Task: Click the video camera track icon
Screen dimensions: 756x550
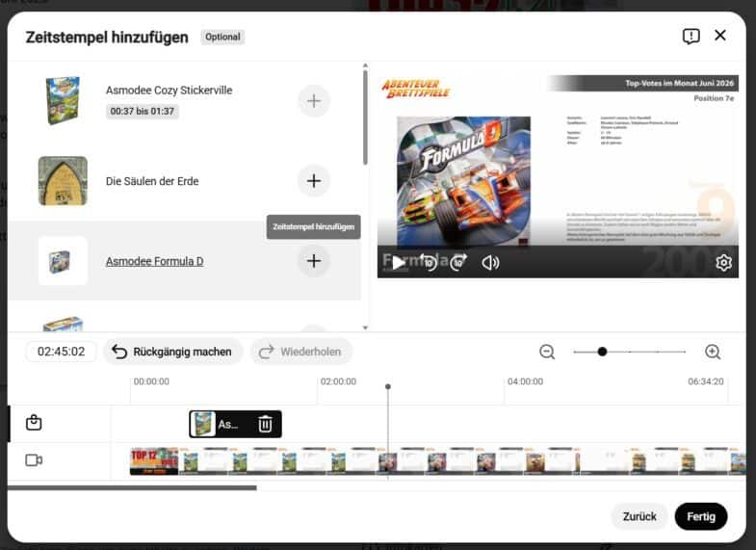Action: (34, 460)
